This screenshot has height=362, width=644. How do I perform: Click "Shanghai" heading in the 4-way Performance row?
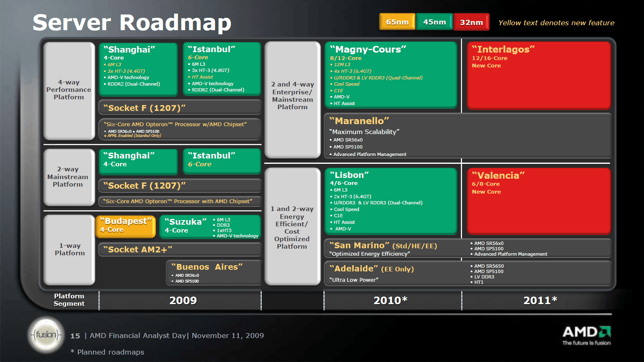coord(129,50)
